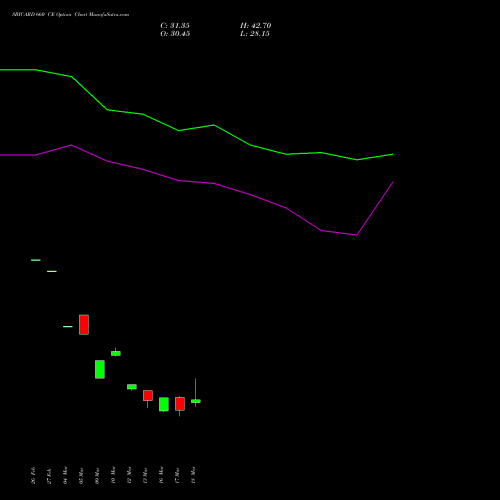Click the red candlestick for 13 Mar
The image size is (500, 500).
148,396
